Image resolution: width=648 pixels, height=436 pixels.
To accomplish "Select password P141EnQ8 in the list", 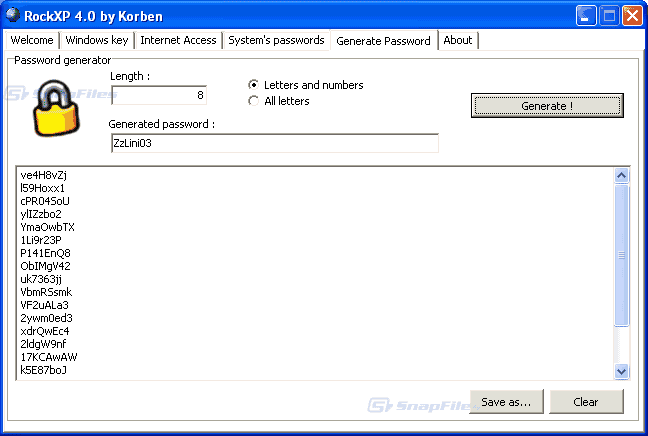I will click(45, 253).
